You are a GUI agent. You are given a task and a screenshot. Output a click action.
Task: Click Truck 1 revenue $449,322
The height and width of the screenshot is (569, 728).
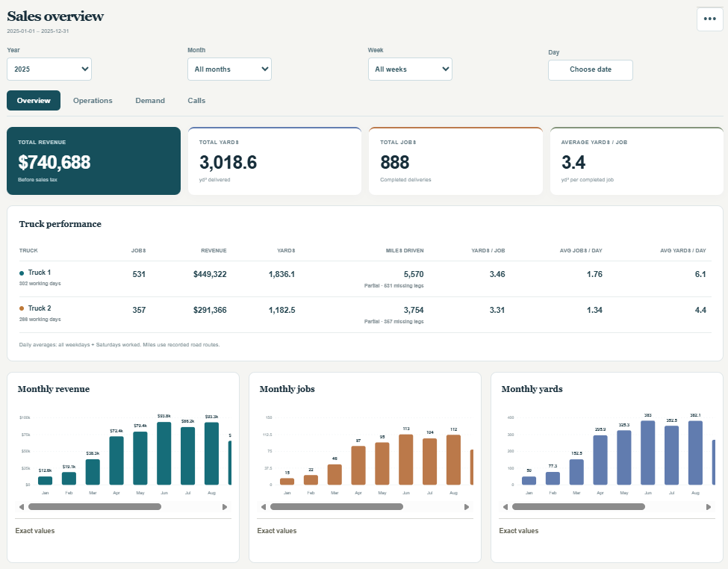tap(210, 275)
